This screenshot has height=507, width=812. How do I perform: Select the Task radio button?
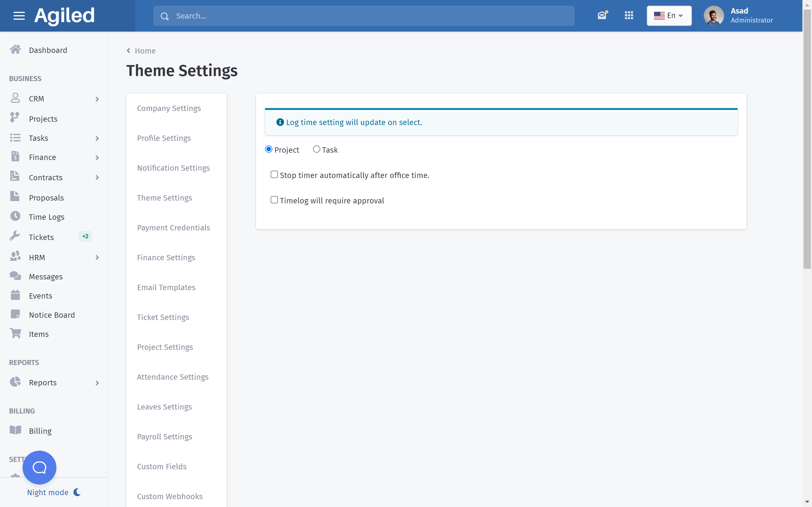[x=316, y=149]
